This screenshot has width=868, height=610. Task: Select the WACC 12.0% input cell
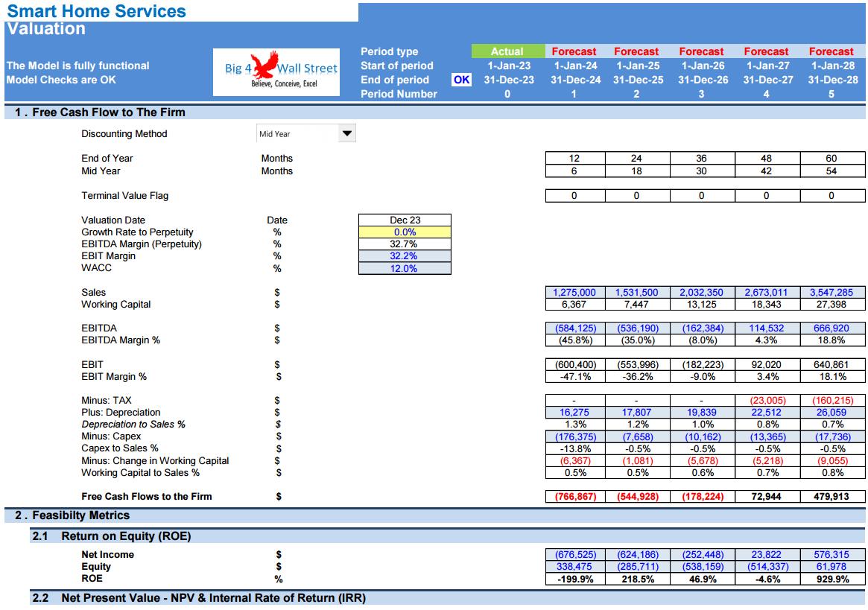coord(405,268)
